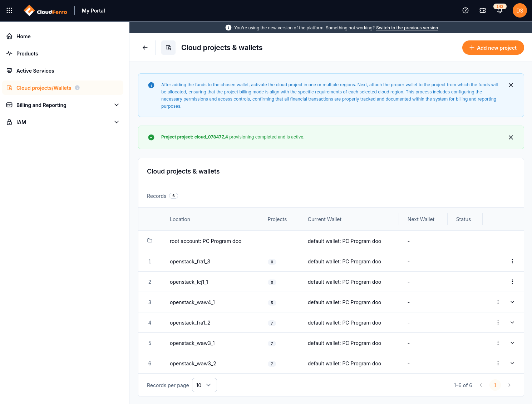Dismiss the blue information banner
The width and height of the screenshot is (532, 404).
(x=511, y=85)
